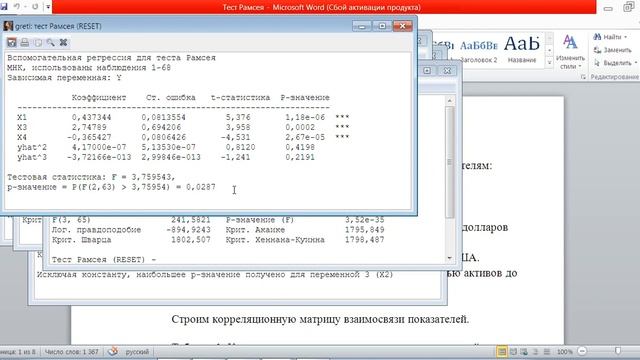Click the Save icon in gretl RESET window toolbar
Screen dimensions: 640x360
pyautogui.click(x=11, y=42)
